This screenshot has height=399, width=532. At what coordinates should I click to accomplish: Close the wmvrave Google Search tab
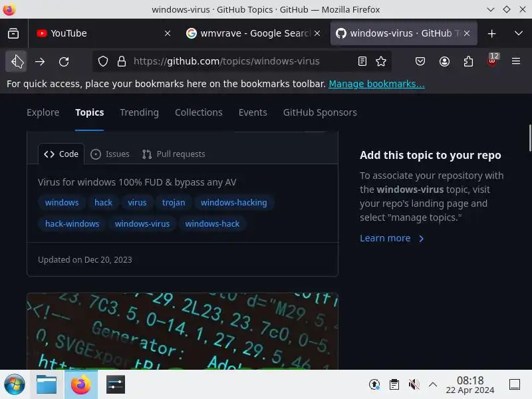317,33
